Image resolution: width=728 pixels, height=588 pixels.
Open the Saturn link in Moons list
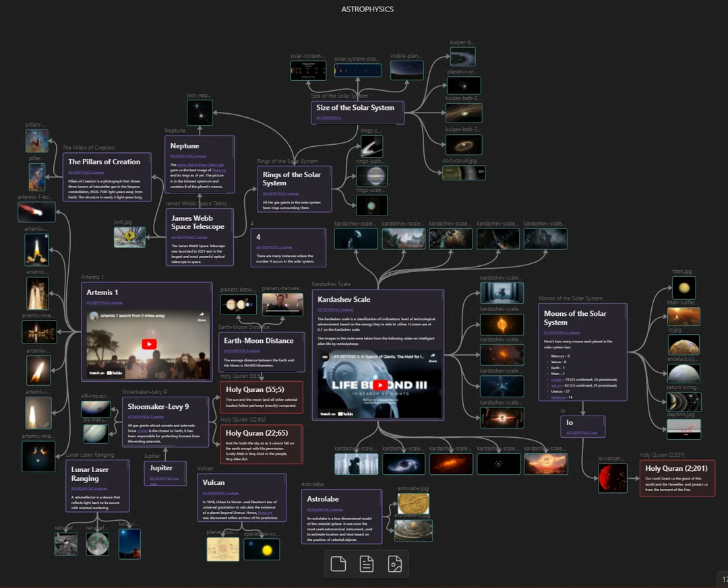pyautogui.click(x=556, y=385)
